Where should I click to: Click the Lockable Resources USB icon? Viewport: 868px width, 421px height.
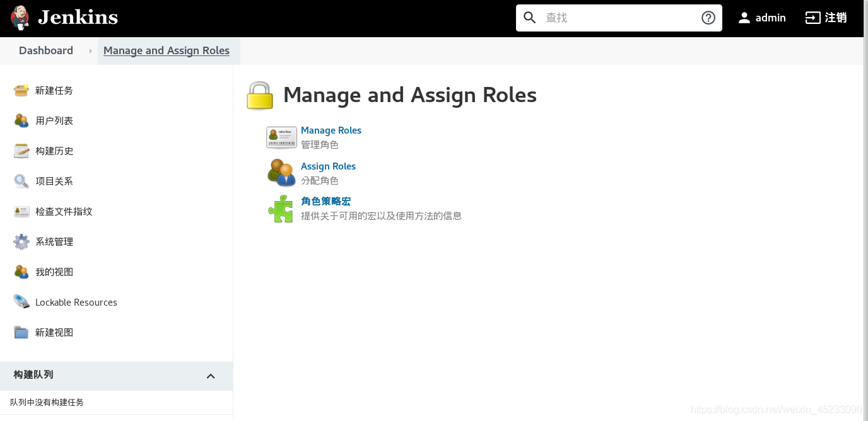21,302
